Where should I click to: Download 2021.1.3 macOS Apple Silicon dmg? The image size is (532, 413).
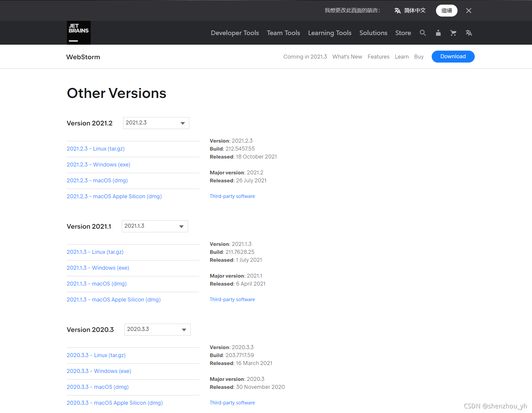pyautogui.click(x=114, y=299)
